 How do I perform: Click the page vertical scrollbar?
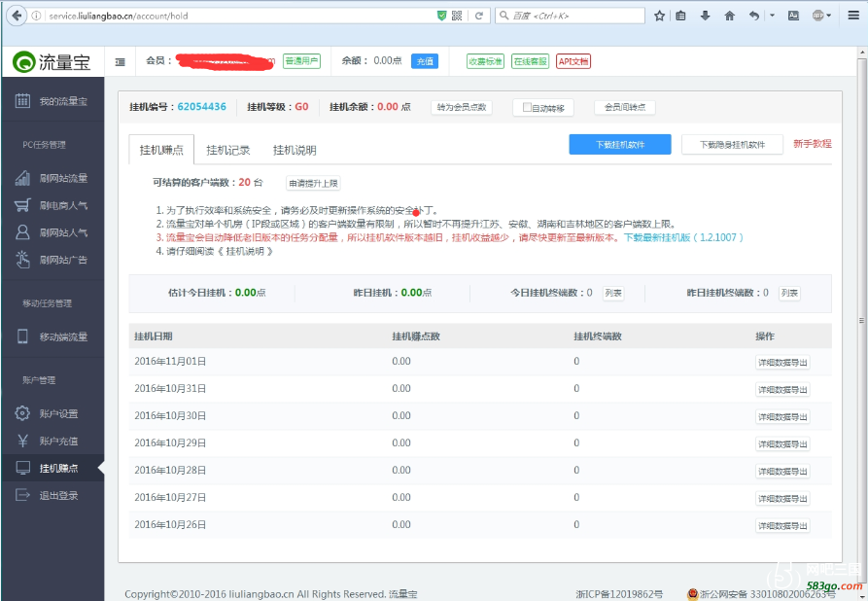(x=861, y=320)
